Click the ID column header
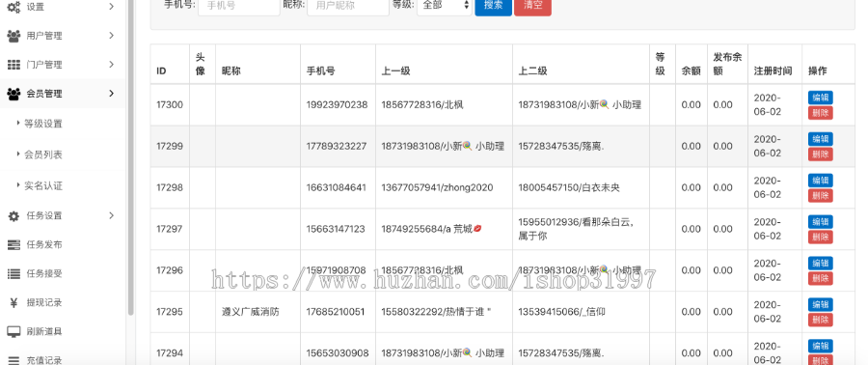This screenshot has height=365, width=868. tap(161, 70)
